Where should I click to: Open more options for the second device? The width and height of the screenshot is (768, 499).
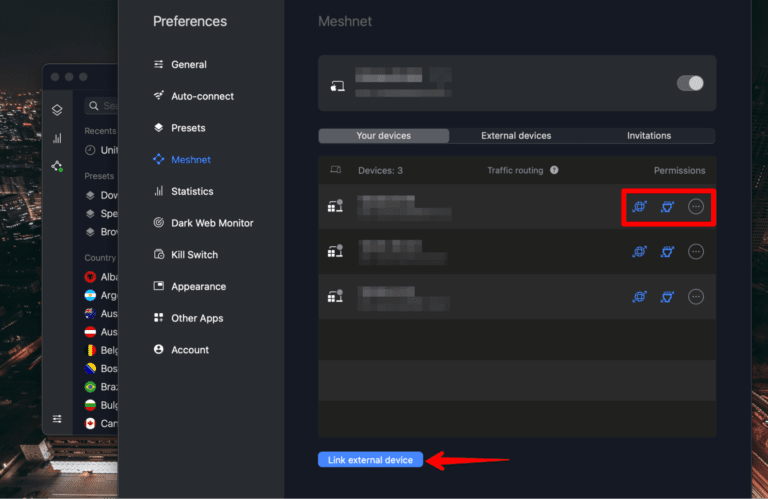696,252
